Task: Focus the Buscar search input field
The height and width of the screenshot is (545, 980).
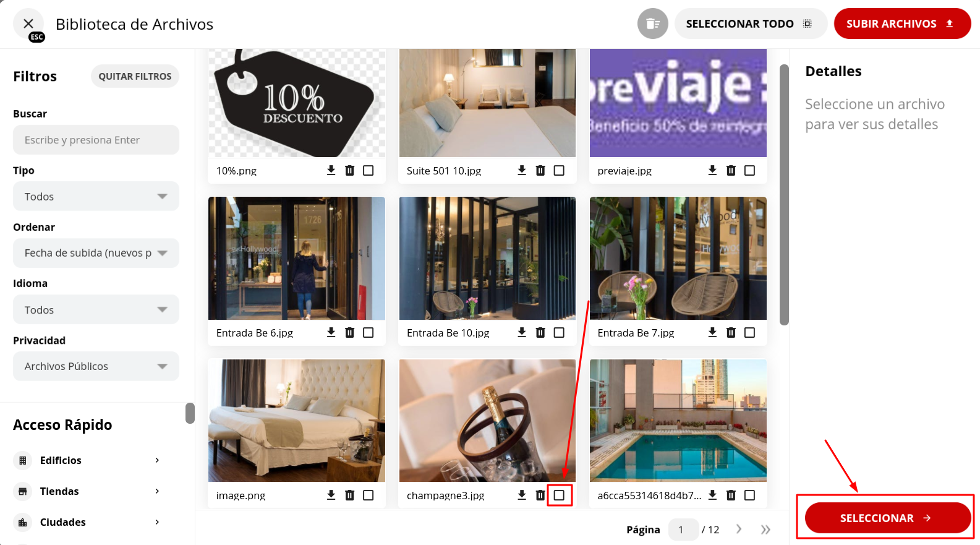Action: (96, 140)
